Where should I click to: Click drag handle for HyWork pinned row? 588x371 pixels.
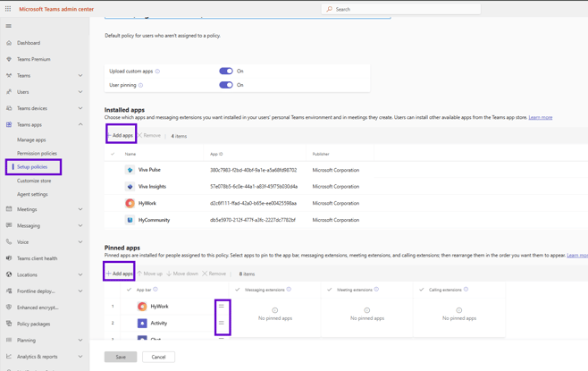point(222,307)
